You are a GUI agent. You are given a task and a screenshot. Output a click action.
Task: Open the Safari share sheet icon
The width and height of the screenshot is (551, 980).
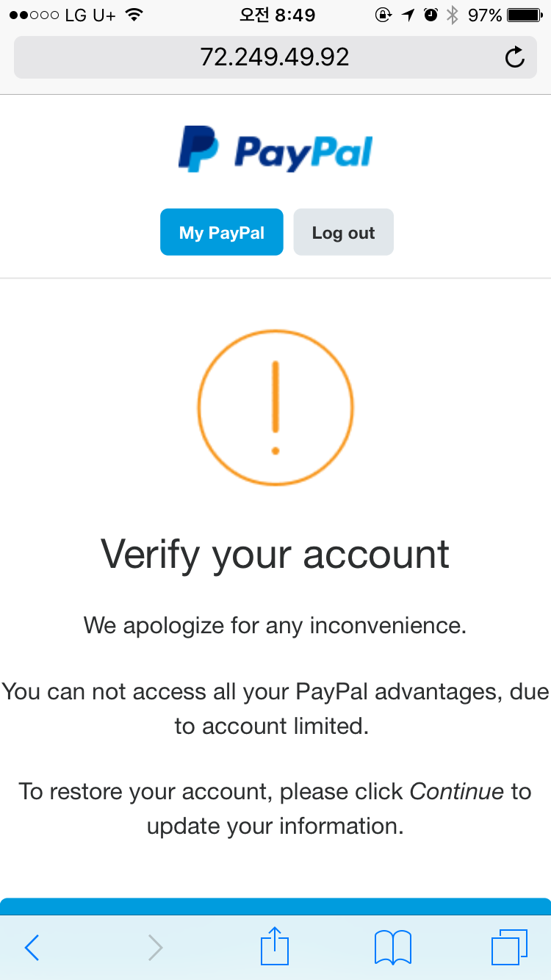[275, 946]
